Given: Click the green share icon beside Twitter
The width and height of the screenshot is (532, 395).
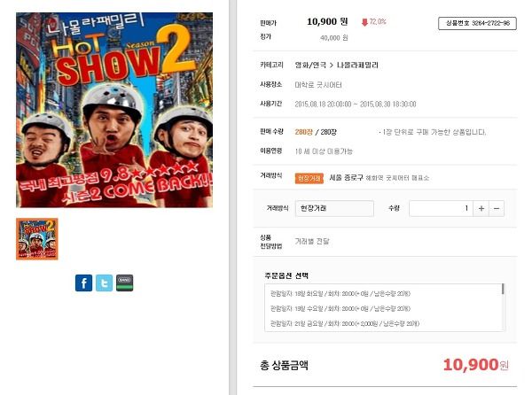Looking at the screenshot, I should [x=124, y=283].
